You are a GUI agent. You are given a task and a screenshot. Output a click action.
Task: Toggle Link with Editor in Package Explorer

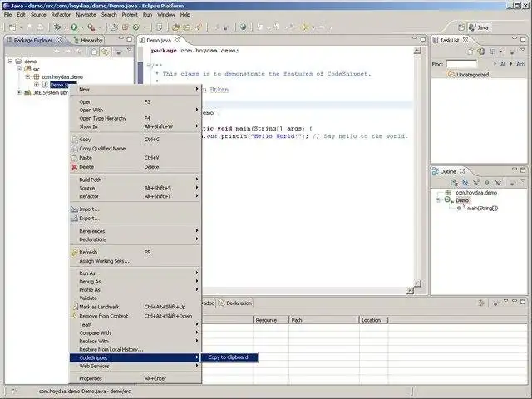(x=105, y=52)
